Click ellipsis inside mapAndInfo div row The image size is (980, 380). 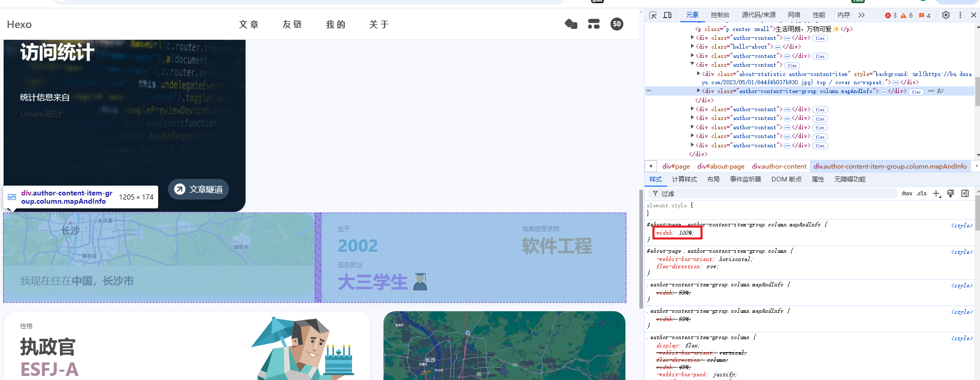tap(883, 92)
